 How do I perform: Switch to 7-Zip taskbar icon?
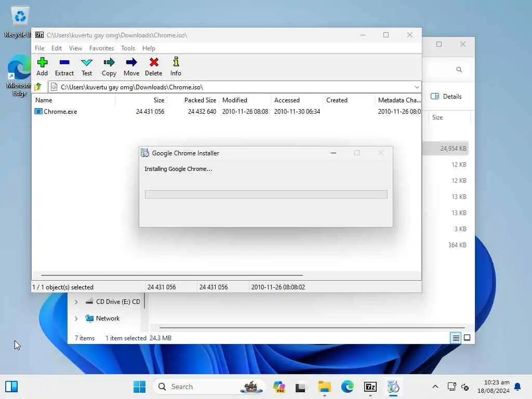coord(370,387)
